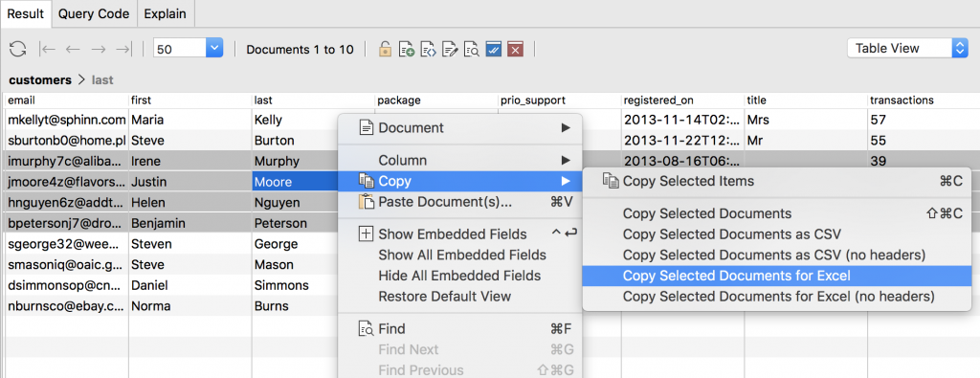This screenshot has height=378, width=980.
Task: Click the package column header
Action: coord(436,100)
